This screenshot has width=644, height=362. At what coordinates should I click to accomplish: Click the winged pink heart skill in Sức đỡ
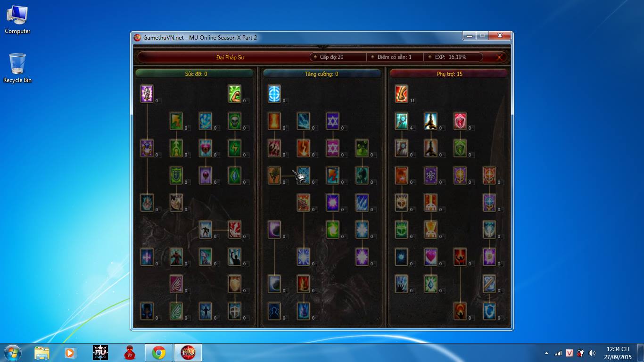tap(206, 148)
